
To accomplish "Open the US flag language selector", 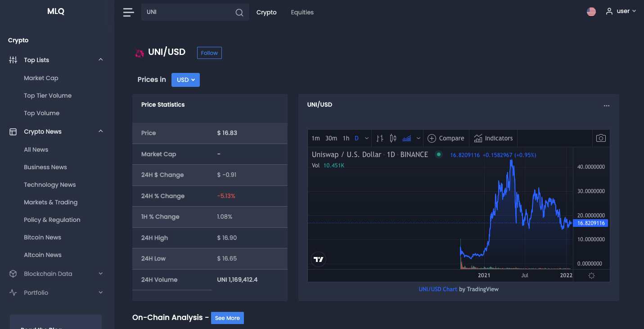I will pos(591,12).
